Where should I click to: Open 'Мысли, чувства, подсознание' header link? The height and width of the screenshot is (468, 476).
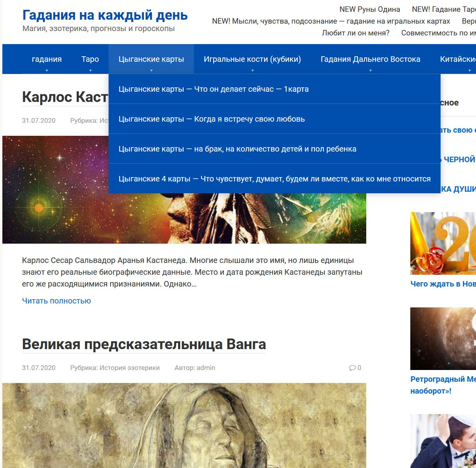click(331, 21)
